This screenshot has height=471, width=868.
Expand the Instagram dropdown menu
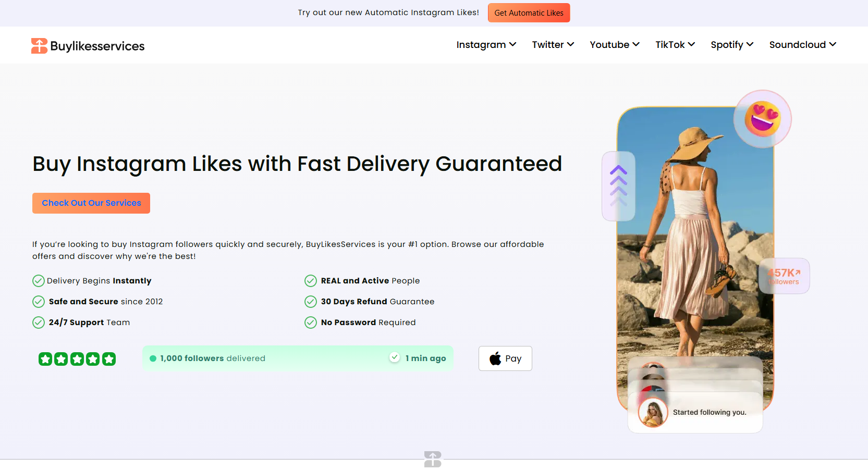tap(486, 45)
